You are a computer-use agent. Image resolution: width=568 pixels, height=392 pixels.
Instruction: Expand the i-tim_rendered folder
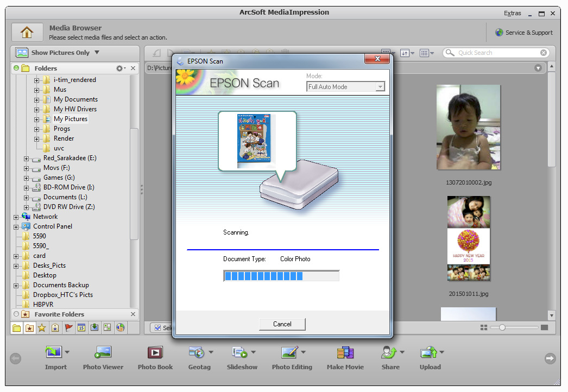click(x=36, y=80)
